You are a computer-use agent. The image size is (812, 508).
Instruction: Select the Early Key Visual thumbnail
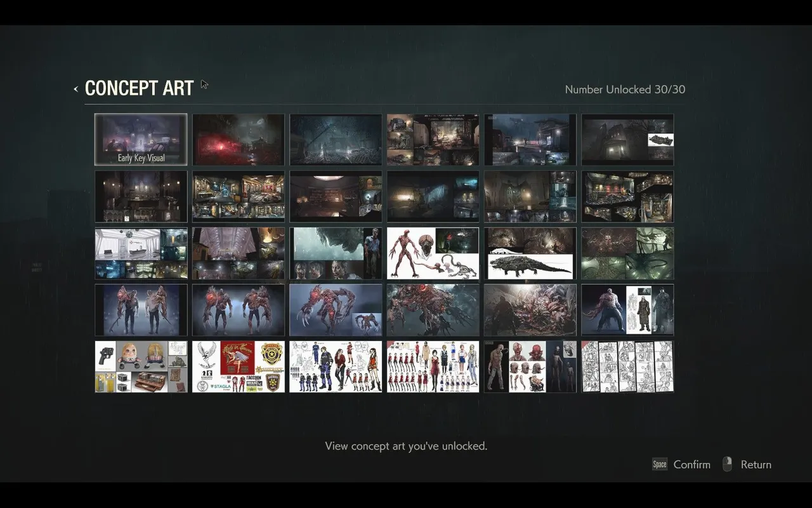pyautogui.click(x=141, y=140)
